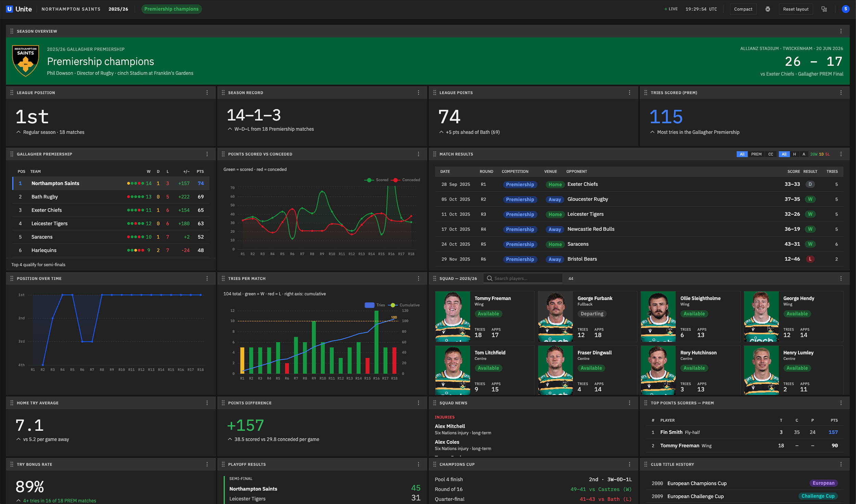
Task: Click the Tries Per Match drag handle
Action: coord(223,278)
